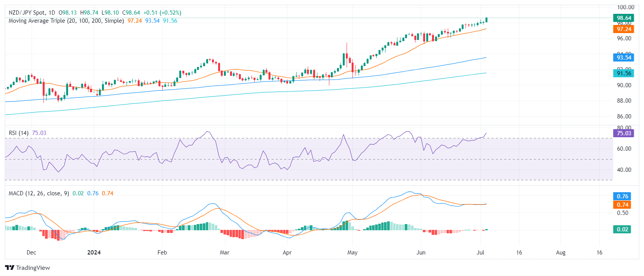
Task: Click the blue MACD 0.76 axis tag
Action: [x=622, y=196]
